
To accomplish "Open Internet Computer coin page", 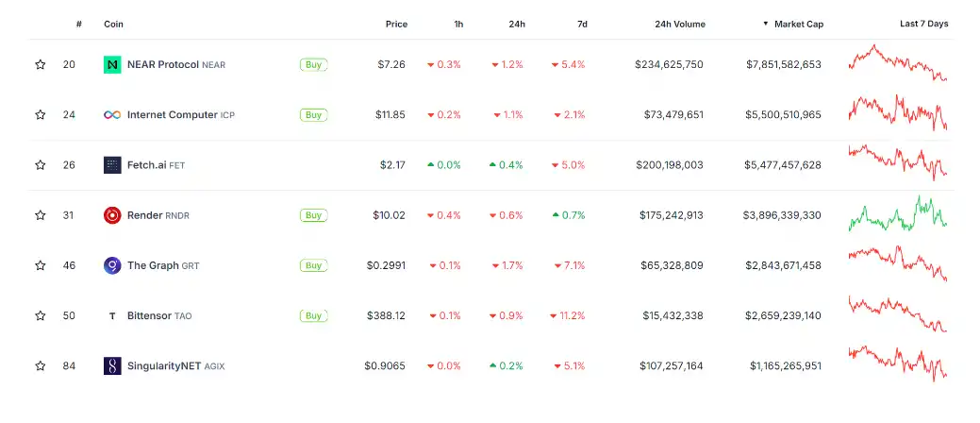I will [181, 114].
